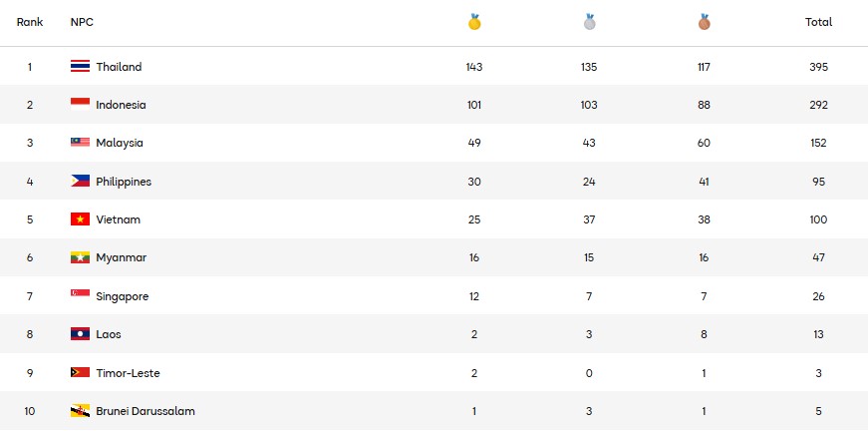Click the NPC column header
Viewport: 868px width, 431px height.
click(x=82, y=22)
